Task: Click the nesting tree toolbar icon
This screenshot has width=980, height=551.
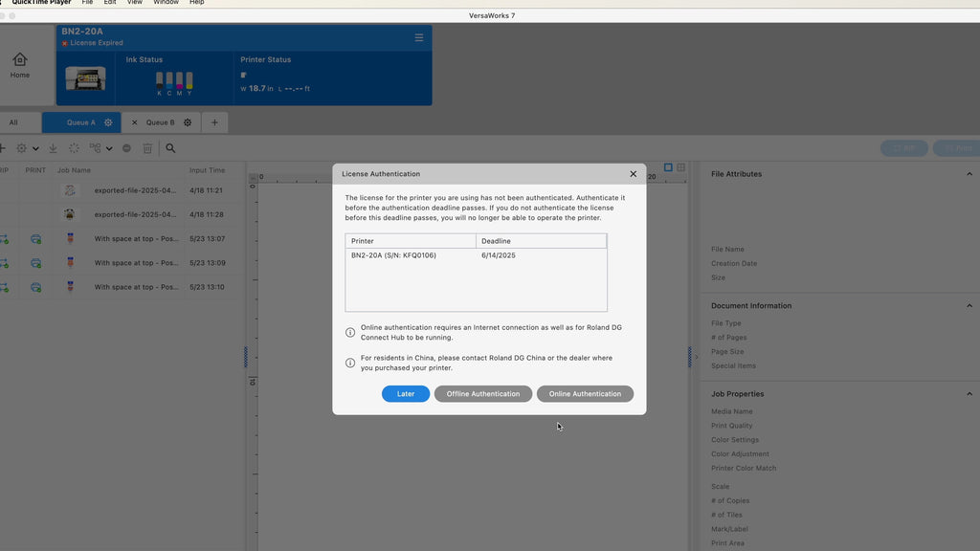Action: coord(95,148)
